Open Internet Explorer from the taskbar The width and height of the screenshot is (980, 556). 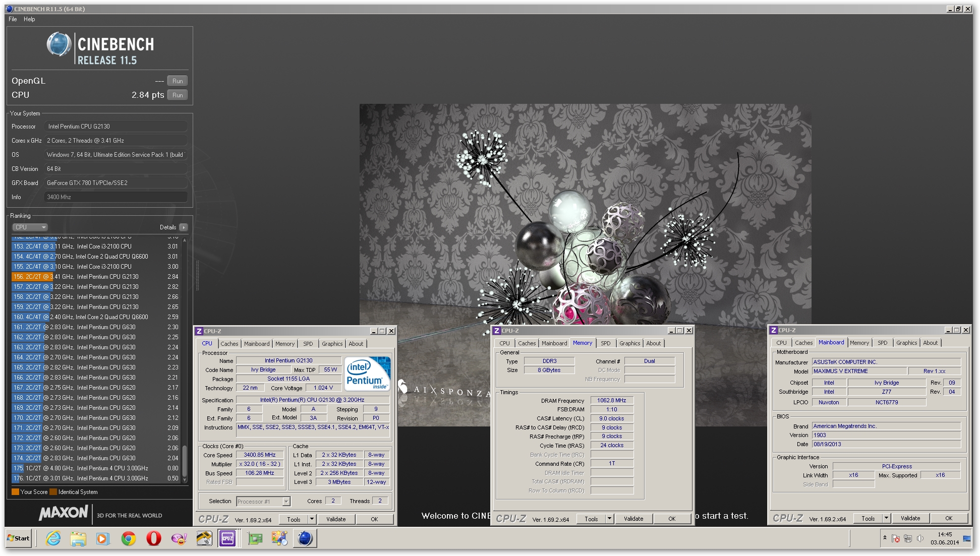[53, 538]
